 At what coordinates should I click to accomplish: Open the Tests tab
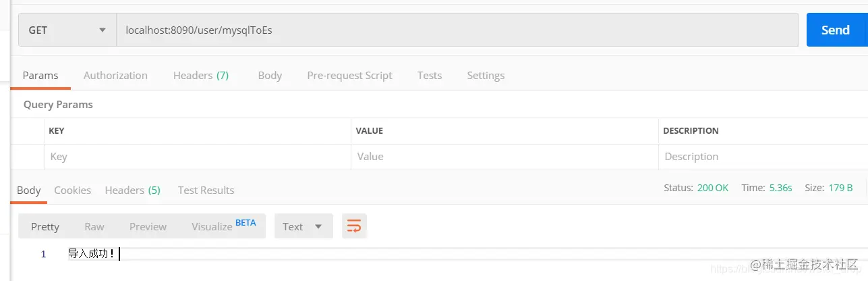pos(430,76)
